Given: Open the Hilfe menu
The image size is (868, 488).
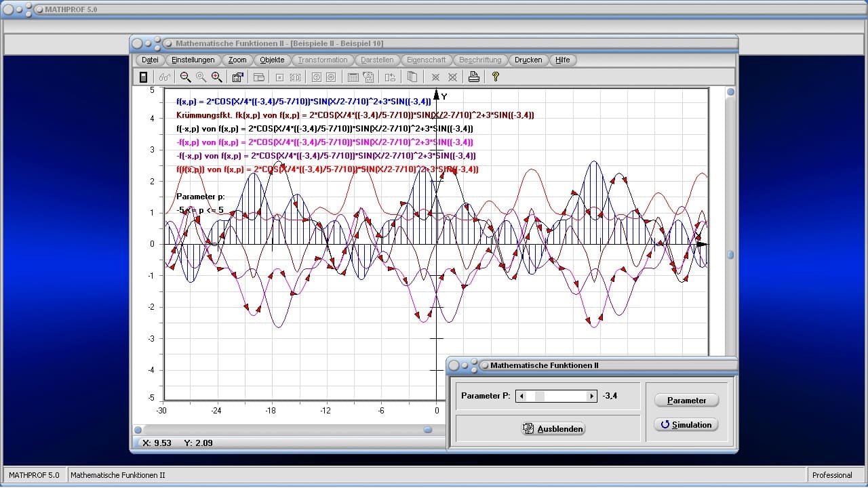Looking at the screenshot, I should [x=563, y=60].
